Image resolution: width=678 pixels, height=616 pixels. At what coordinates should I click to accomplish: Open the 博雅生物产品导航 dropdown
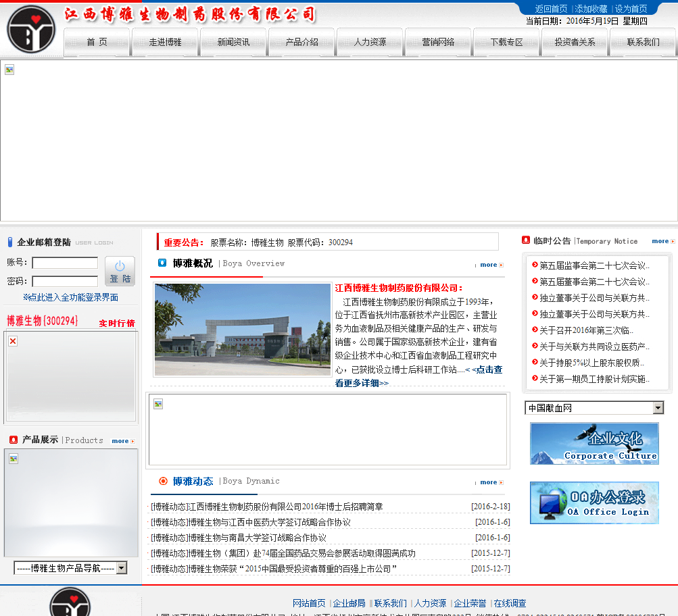70,568
